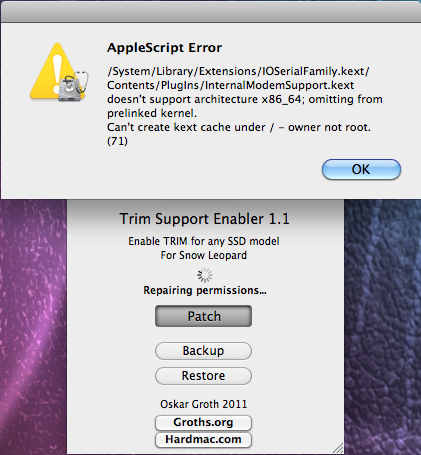This screenshot has height=455, width=421.
Task: Click the purple desktop wallpaper at left
Action: tap(33, 327)
